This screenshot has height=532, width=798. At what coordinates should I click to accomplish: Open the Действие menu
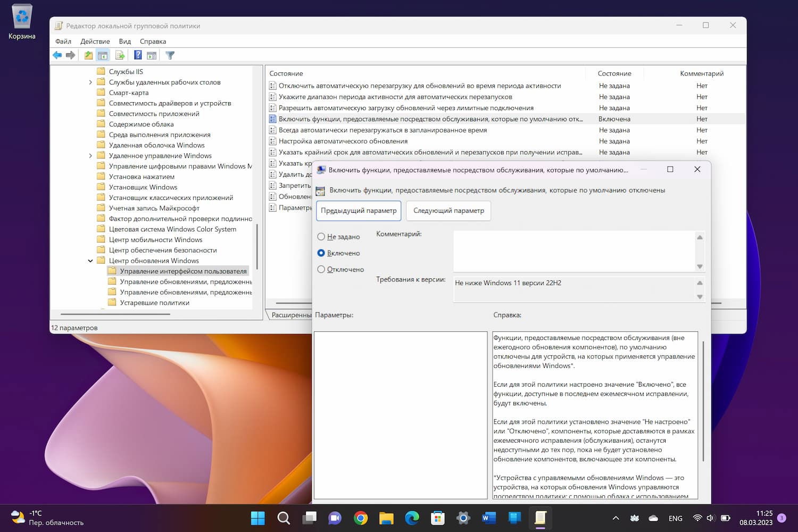tap(95, 41)
